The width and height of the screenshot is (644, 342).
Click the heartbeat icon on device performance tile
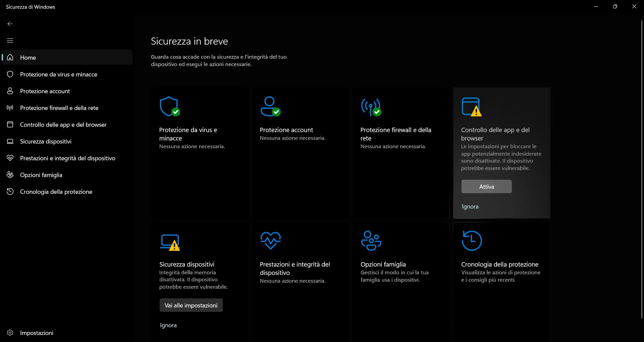[x=271, y=240]
